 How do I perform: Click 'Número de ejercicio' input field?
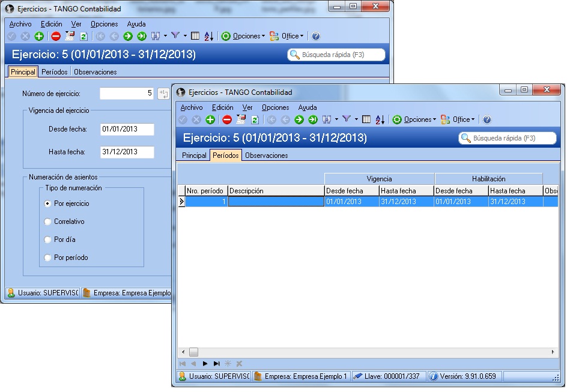(x=127, y=94)
